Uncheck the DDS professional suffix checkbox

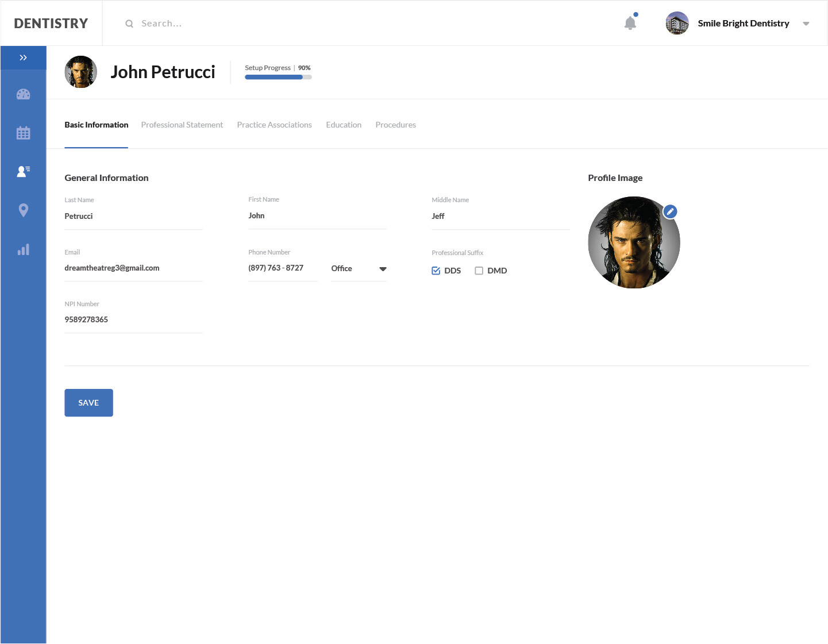(x=436, y=271)
